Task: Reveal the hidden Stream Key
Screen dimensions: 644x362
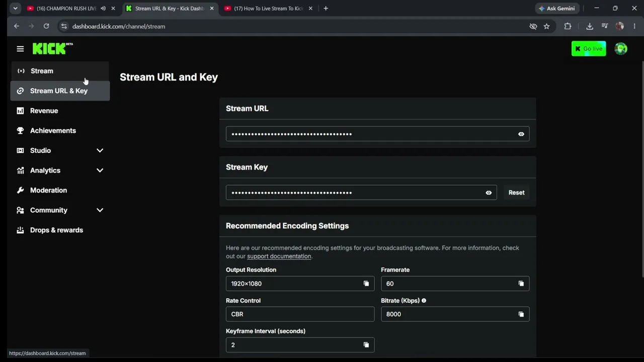Action: click(x=489, y=193)
